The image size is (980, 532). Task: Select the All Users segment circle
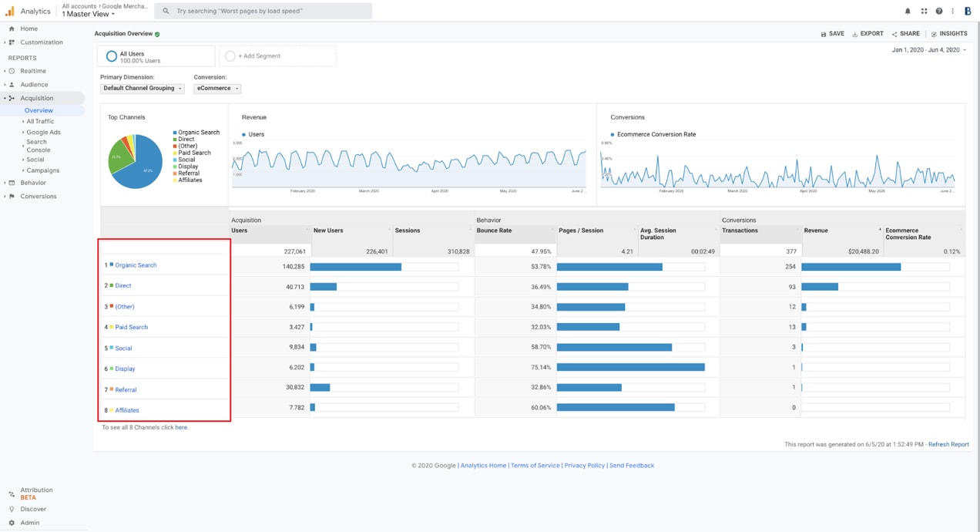112,56
